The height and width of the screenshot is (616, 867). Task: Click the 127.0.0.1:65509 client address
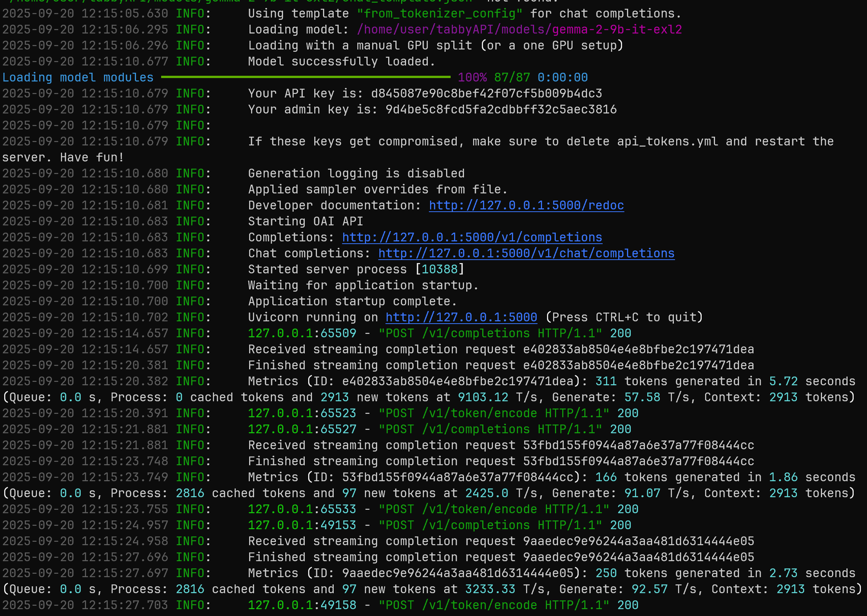pyautogui.click(x=302, y=334)
